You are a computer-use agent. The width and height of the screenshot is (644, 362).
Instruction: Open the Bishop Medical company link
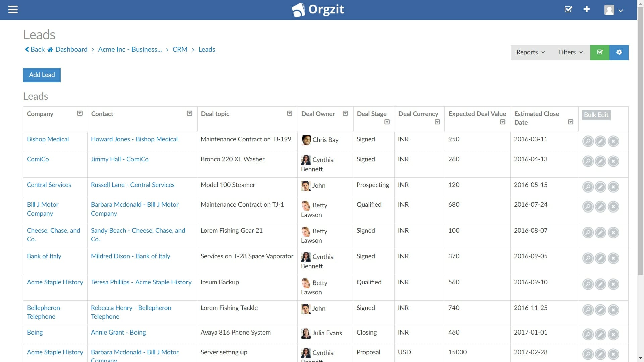pyautogui.click(x=48, y=139)
